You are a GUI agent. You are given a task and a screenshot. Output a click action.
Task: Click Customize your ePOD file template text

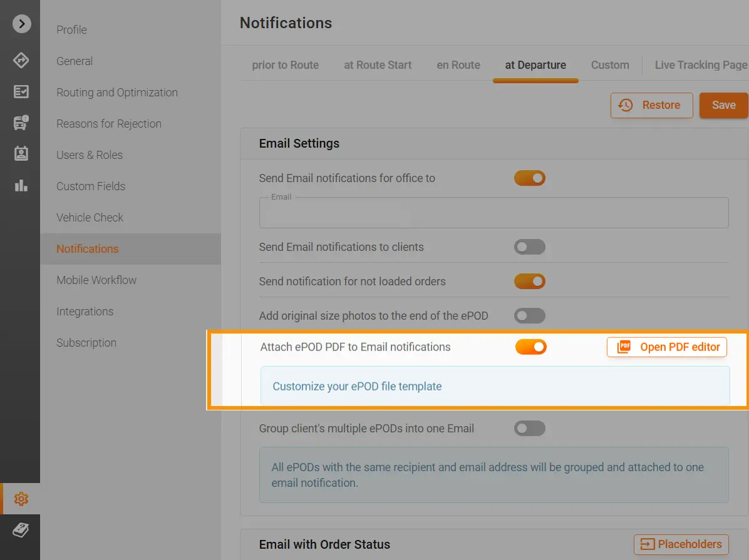coord(357,386)
